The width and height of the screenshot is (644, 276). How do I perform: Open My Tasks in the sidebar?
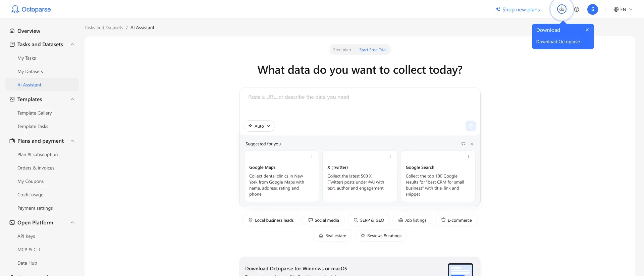click(x=42, y=58)
